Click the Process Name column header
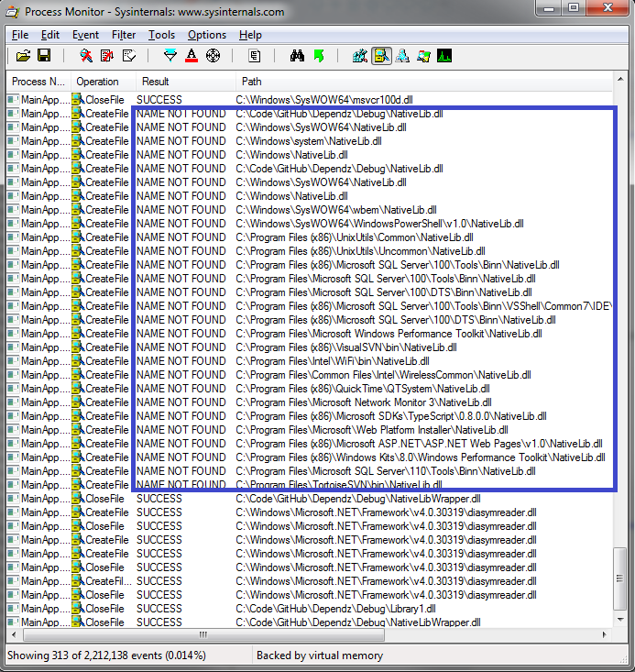Screen dimensions: 635x672 click(x=38, y=82)
